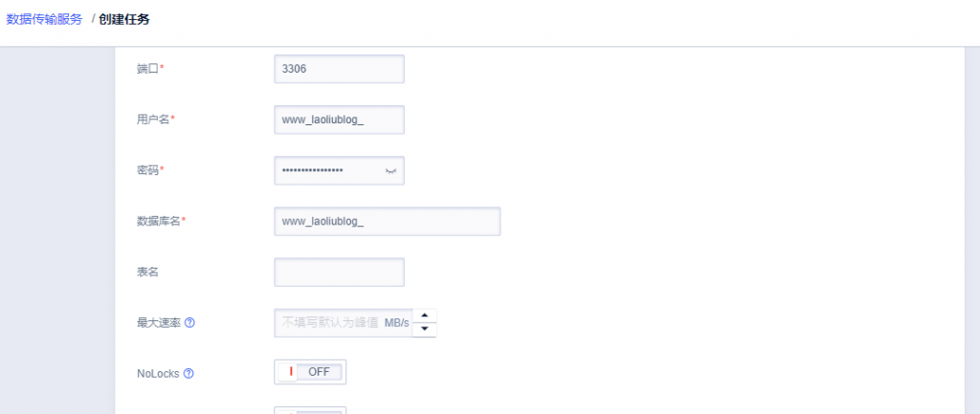Open help tooltip beside NoLocks

click(x=189, y=374)
